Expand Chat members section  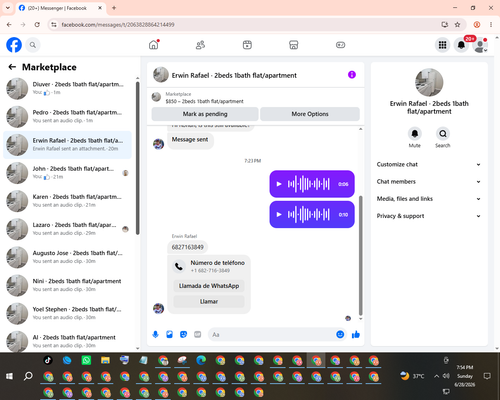429,182
